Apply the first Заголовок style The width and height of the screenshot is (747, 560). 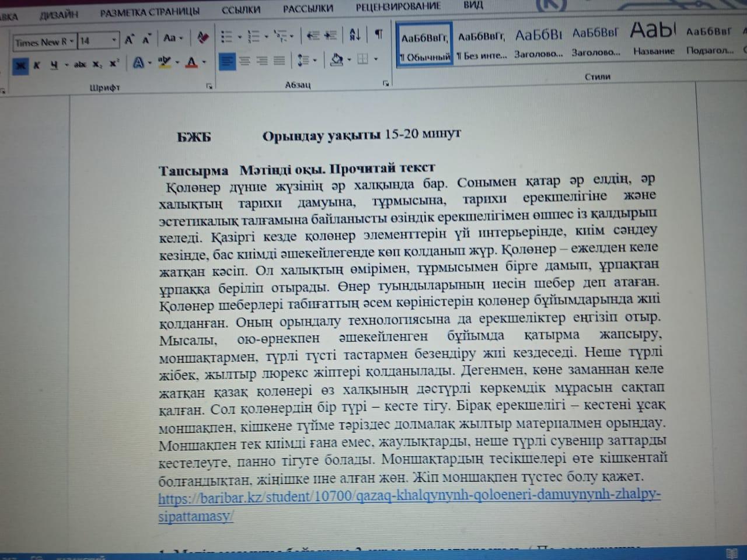[538, 43]
